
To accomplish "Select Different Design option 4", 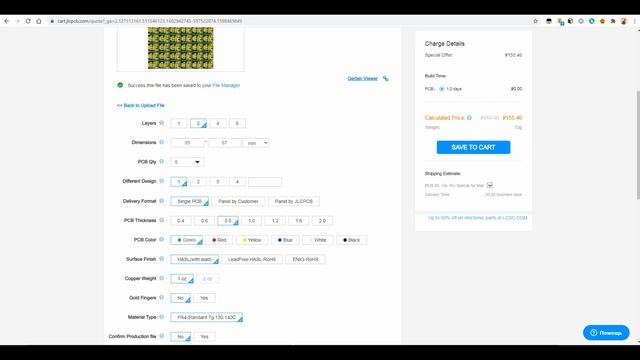I will (x=237, y=182).
